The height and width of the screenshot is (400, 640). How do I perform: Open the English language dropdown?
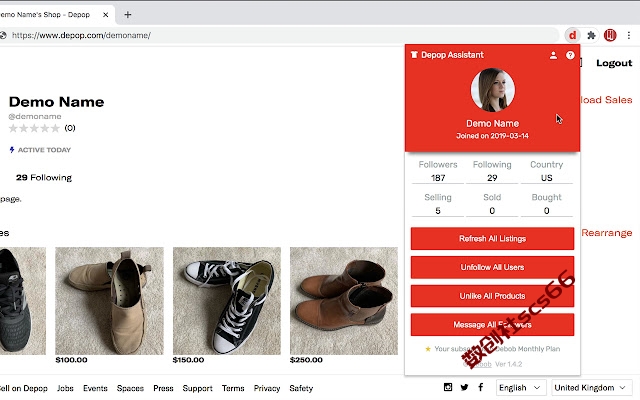pyautogui.click(x=521, y=387)
